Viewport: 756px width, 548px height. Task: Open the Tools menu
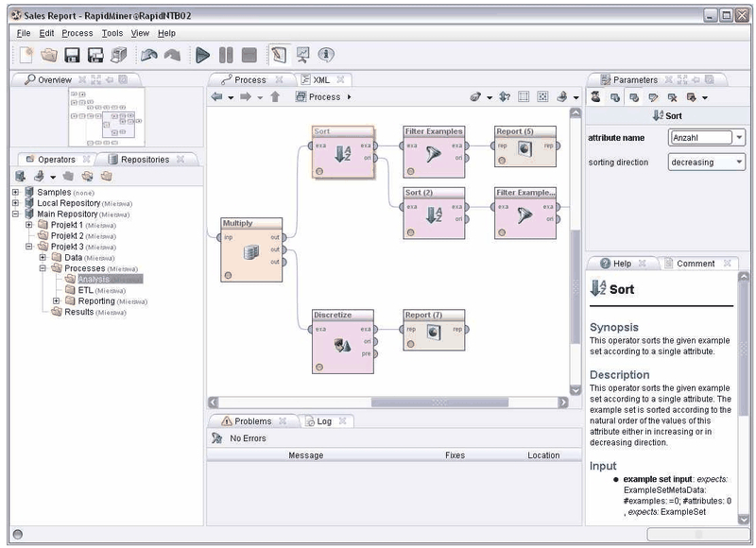click(x=112, y=33)
